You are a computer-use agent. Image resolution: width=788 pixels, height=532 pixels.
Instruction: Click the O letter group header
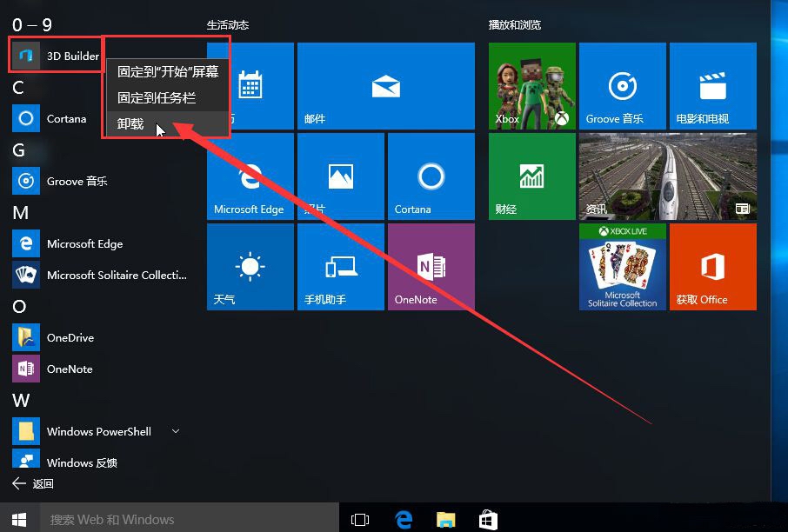19,306
